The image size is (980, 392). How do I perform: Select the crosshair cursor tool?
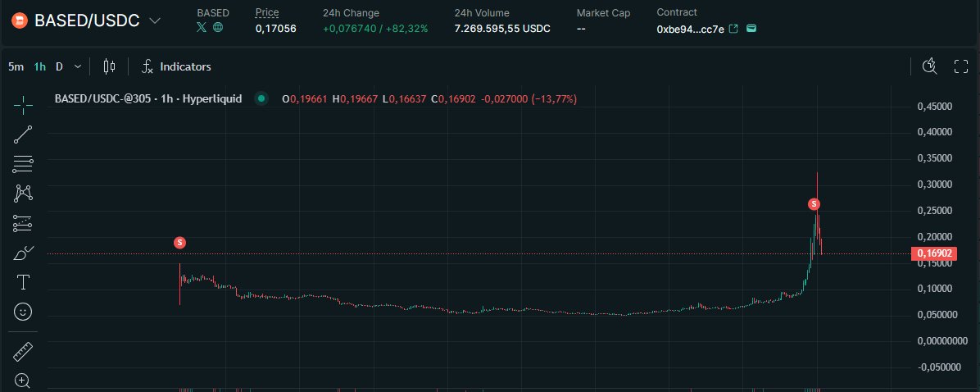coord(23,105)
